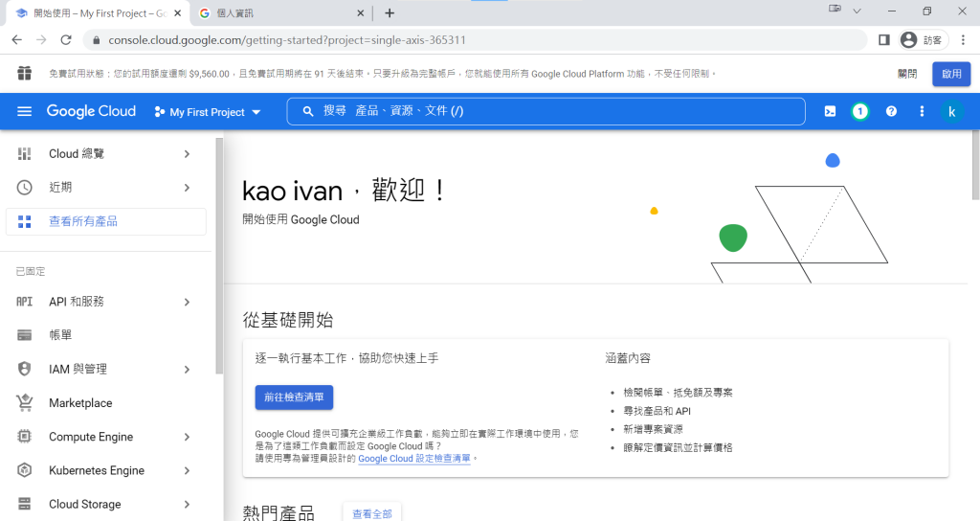Click the 近期 clock icon
Image resolution: width=980 pixels, height=521 pixels.
tap(24, 188)
